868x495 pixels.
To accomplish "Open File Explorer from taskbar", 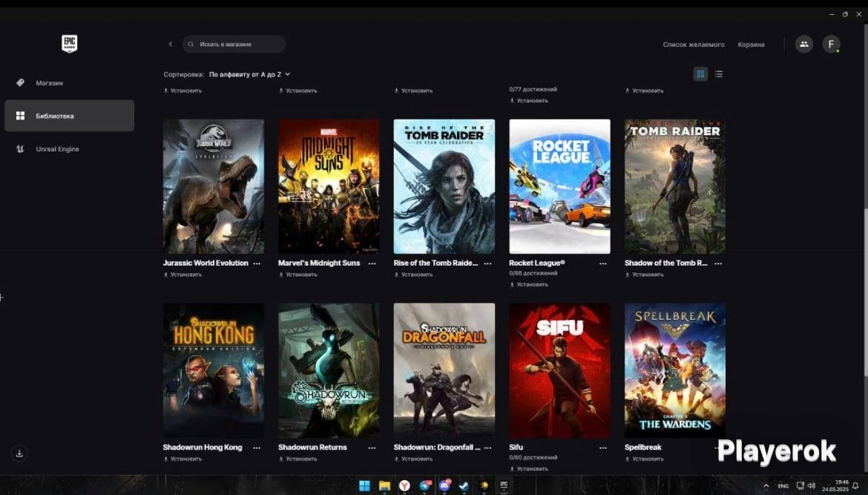I will point(384,485).
